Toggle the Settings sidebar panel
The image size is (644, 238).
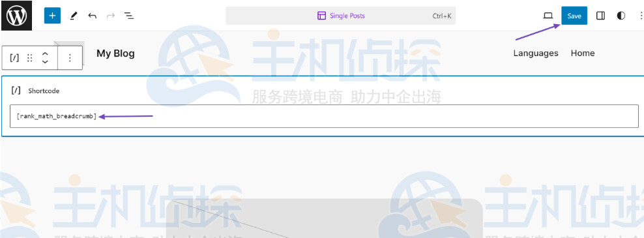[x=600, y=16]
